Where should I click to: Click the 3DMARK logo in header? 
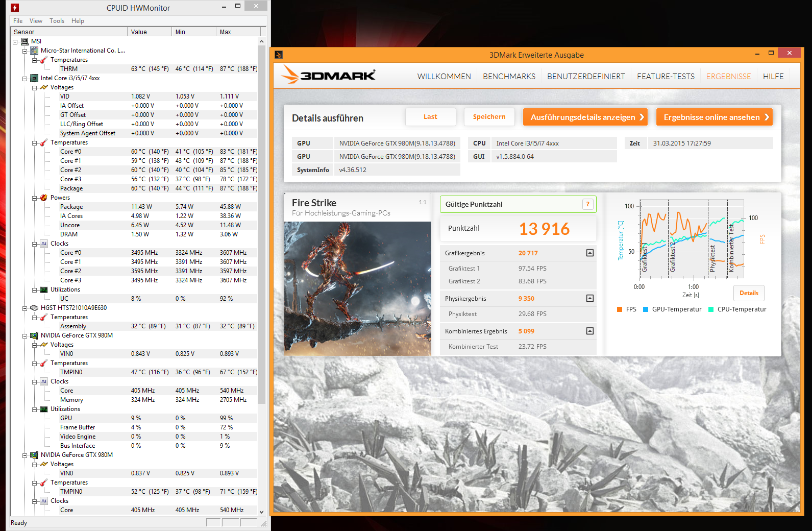[x=329, y=75]
